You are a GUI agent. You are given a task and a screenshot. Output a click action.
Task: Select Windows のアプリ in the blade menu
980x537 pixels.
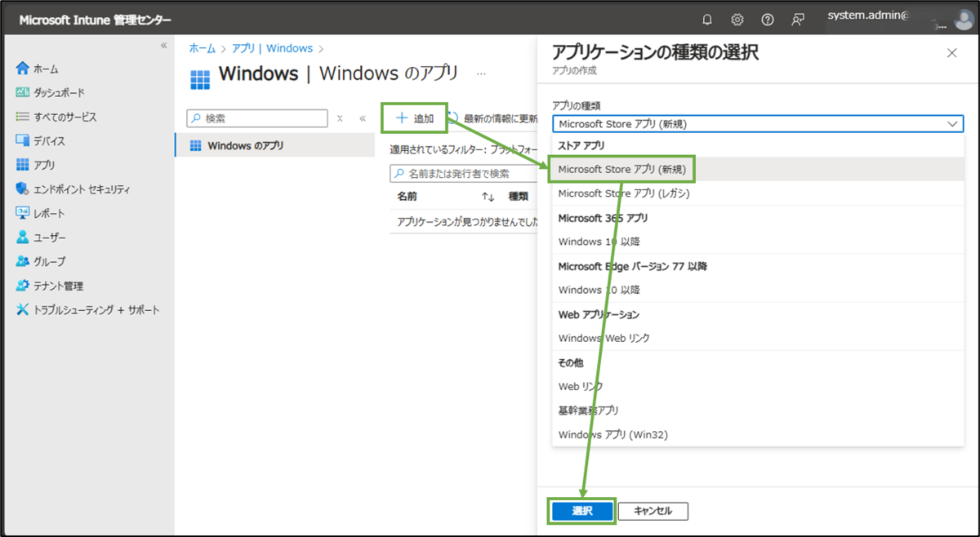click(x=274, y=145)
